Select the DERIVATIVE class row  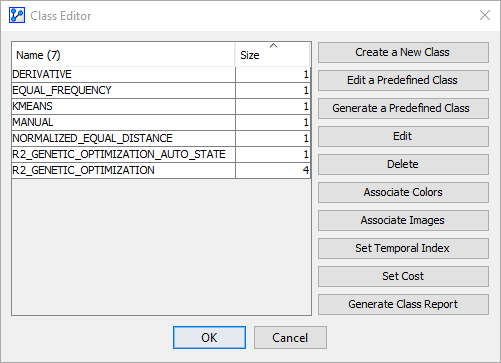tap(161, 74)
